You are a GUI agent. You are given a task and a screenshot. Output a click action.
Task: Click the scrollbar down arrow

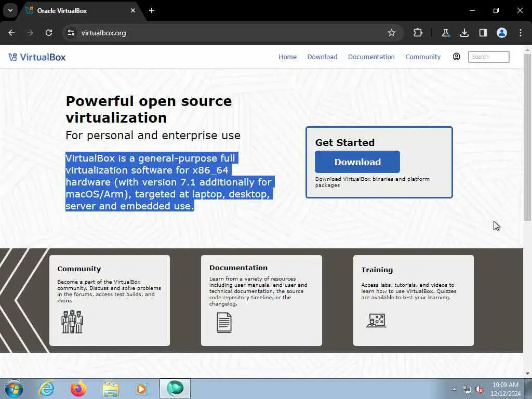point(527,374)
